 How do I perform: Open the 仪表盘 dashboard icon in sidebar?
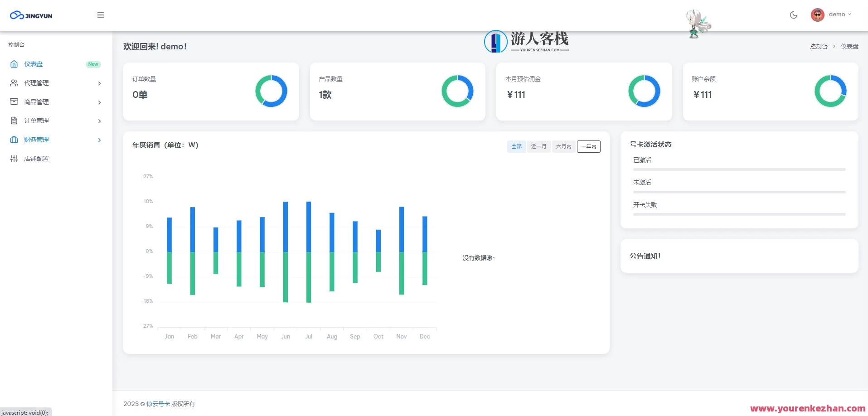point(14,64)
